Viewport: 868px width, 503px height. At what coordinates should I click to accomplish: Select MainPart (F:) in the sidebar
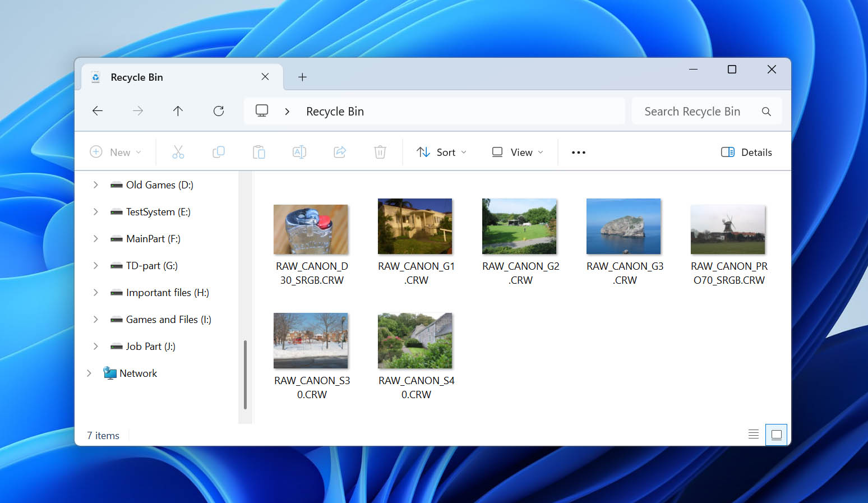coord(153,238)
